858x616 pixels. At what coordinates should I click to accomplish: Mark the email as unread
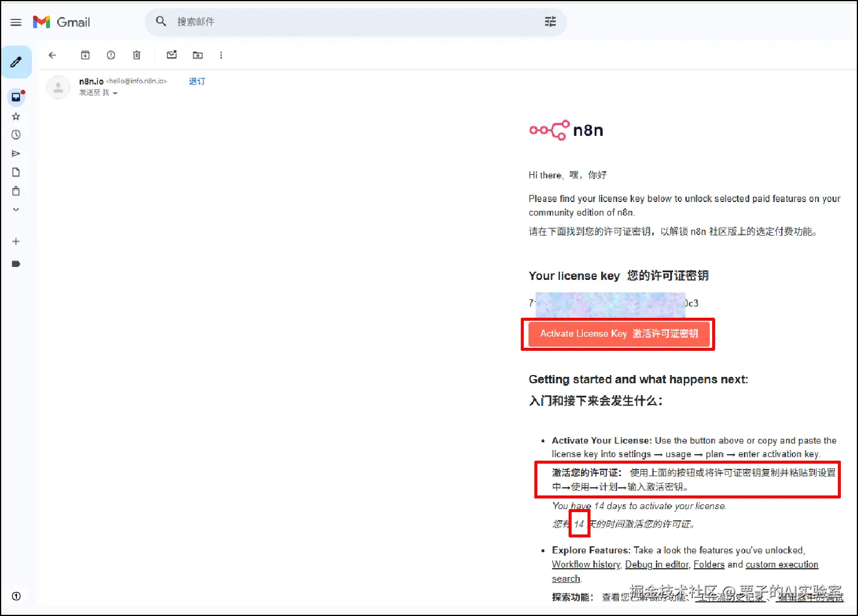[x=172, y=55]
